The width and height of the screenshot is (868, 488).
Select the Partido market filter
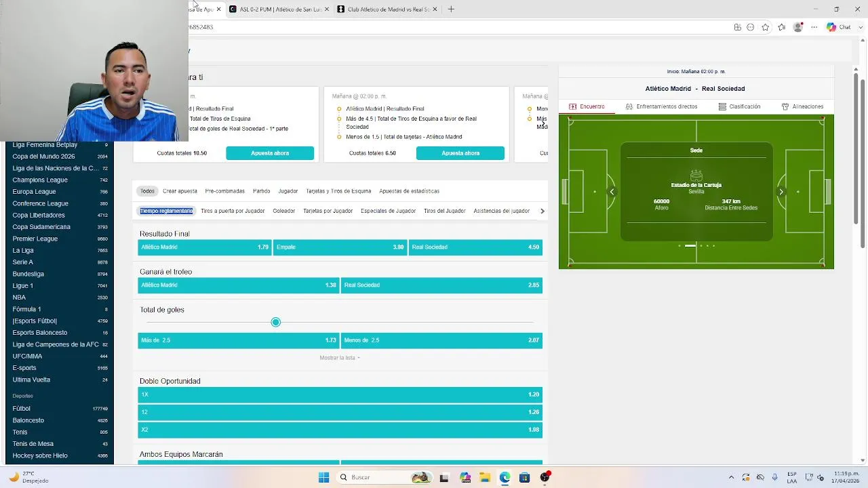[x=261, y=191]
